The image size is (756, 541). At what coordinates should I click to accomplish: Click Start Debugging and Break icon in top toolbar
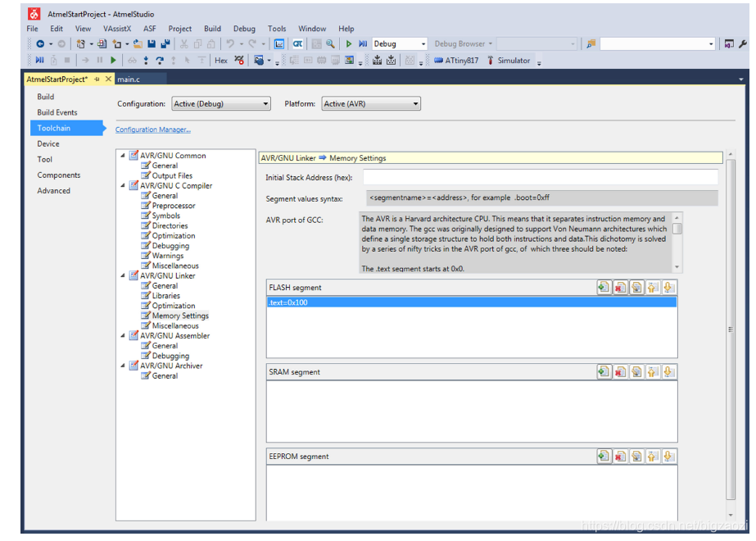pyautogui.click(x=363, y=44)
